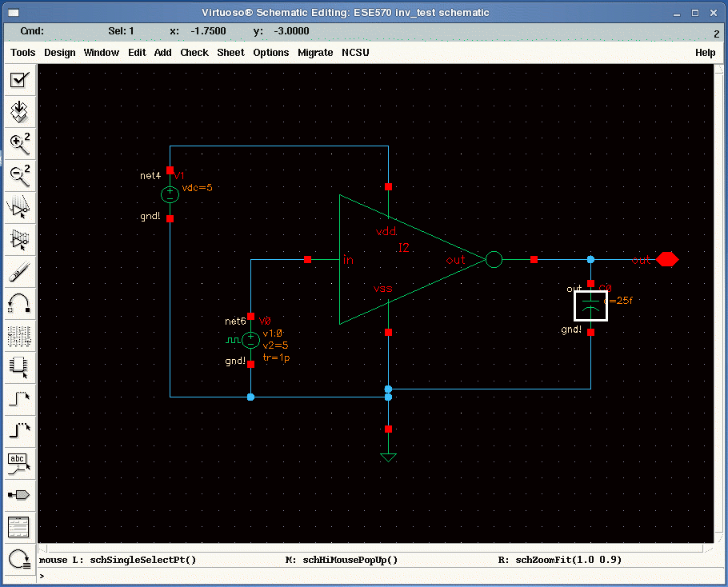Click the inverter's vdd terminal label
This screenshot has height=587, width=728.
[386, 231]
